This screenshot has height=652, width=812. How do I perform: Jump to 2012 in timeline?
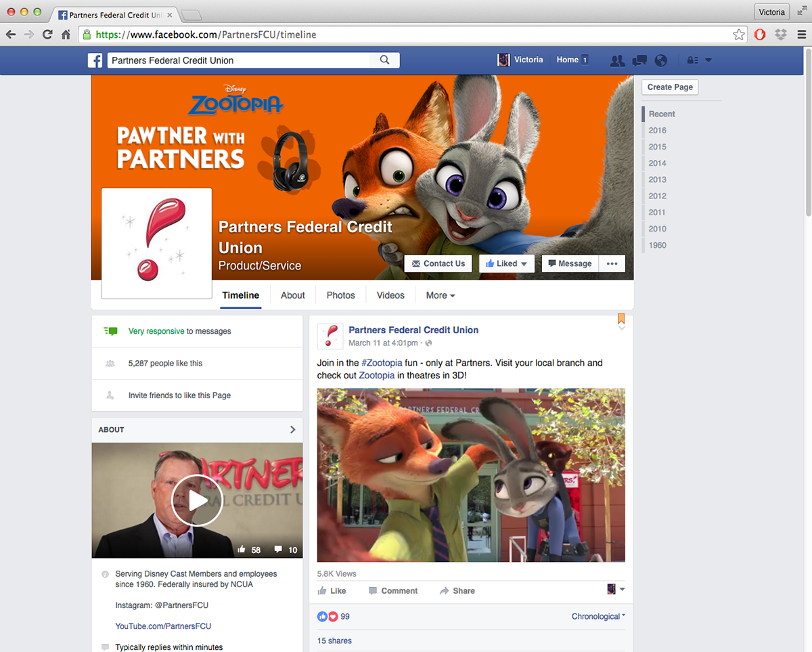658,196
